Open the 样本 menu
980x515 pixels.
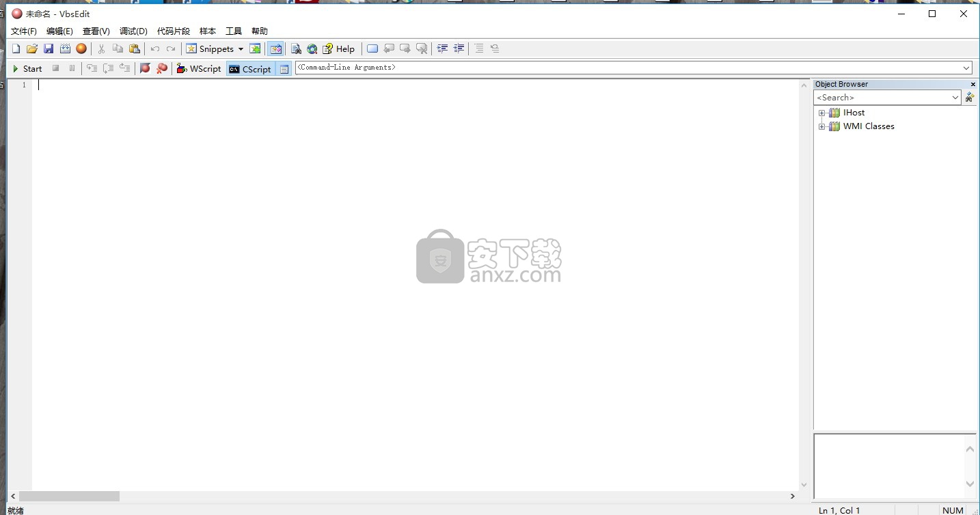pos(208,31)
